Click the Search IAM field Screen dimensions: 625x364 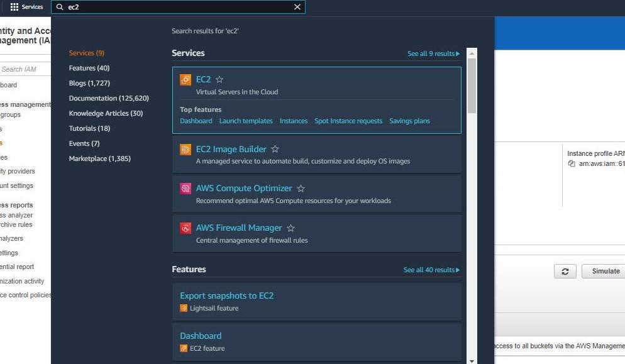click(x=25, y=69)
